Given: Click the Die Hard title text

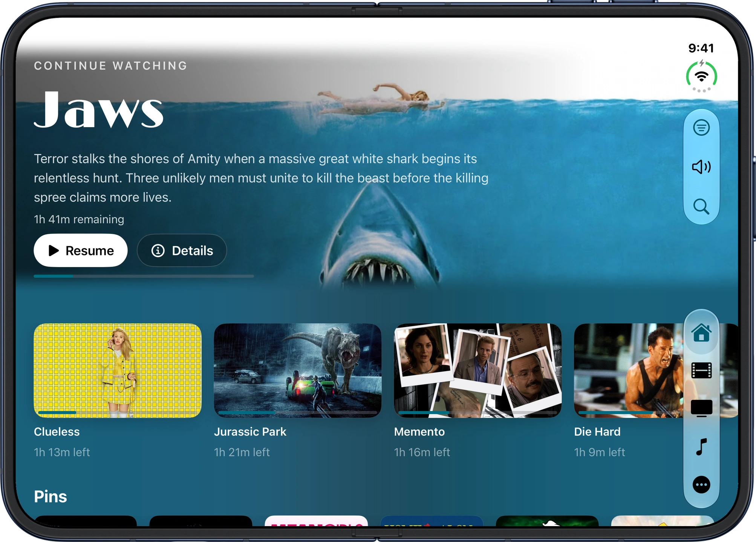Looking at the screenshot, I should (x=597, y=432).
